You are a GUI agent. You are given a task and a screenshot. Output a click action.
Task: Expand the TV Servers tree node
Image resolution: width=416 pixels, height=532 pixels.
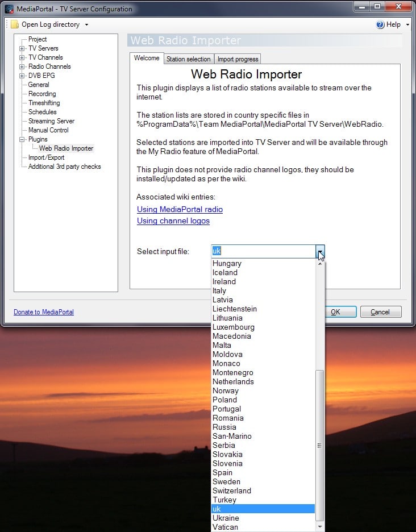(x=22, y=48)
